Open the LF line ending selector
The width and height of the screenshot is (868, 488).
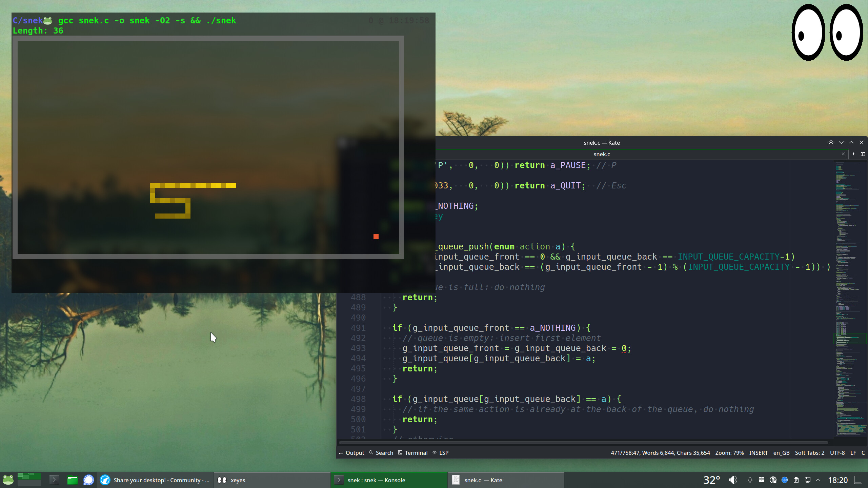[x=853, y=453]
